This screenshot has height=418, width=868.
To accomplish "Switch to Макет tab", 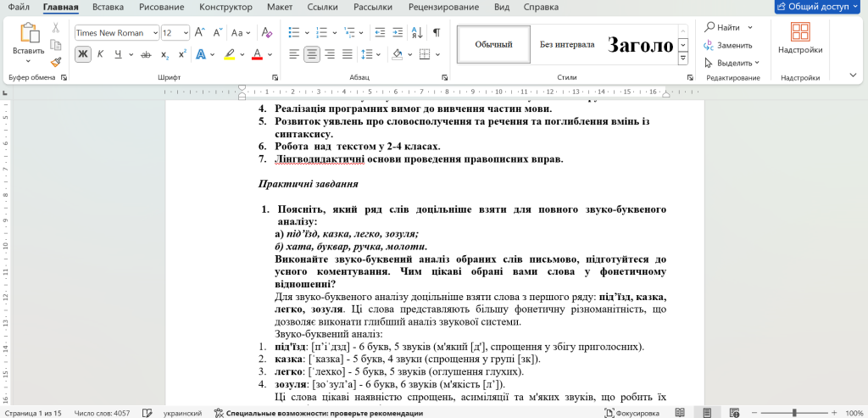I will coord(280,7).
